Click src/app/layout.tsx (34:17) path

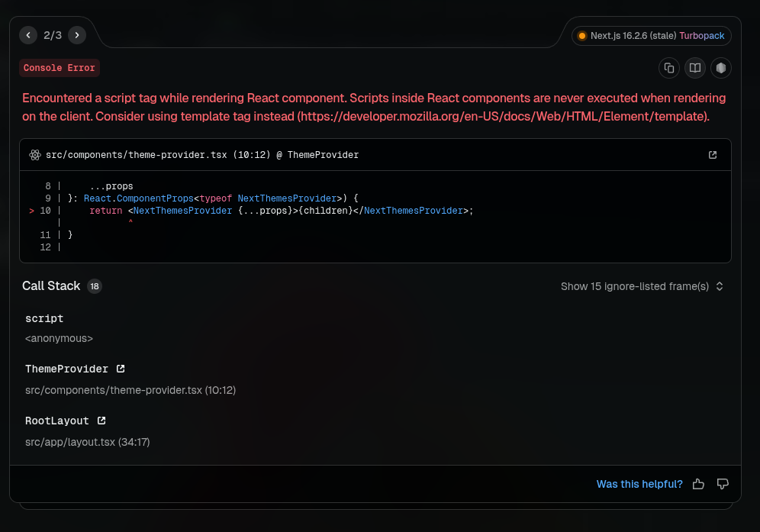87,442
